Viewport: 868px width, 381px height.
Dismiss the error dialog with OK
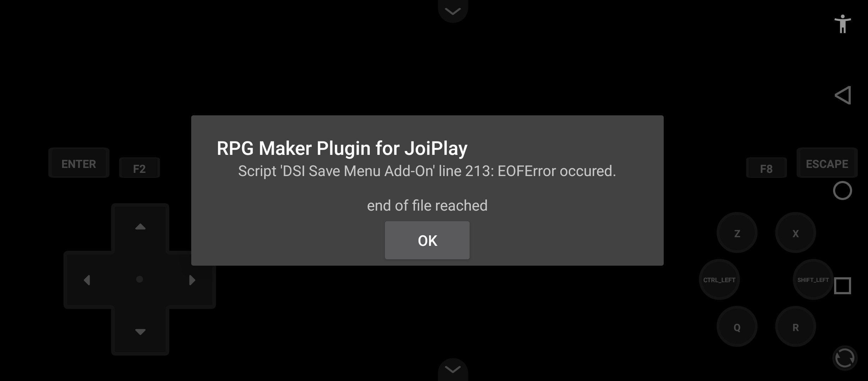(x=427, y=240)
